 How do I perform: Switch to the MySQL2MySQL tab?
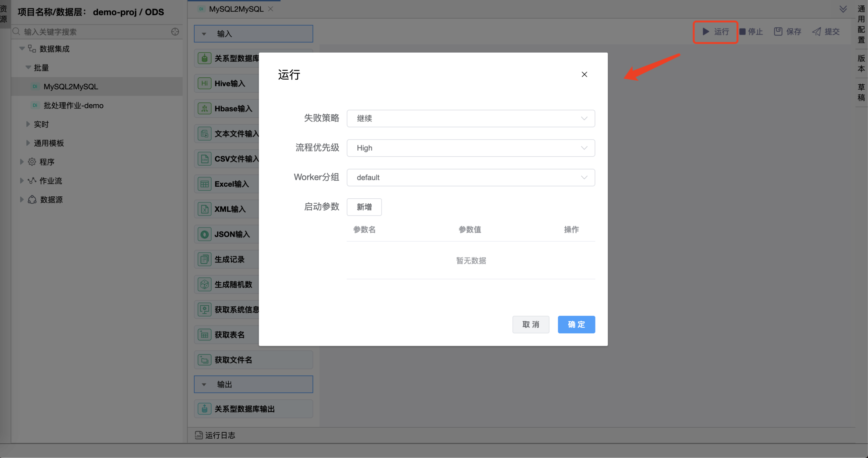coord(236,9)
